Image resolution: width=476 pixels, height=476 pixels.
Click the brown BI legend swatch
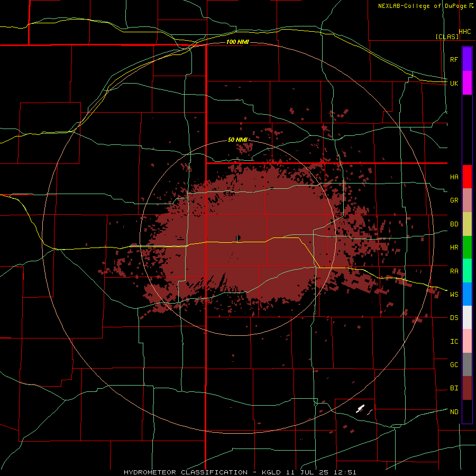pyautogui.click(x=467, y=388)
